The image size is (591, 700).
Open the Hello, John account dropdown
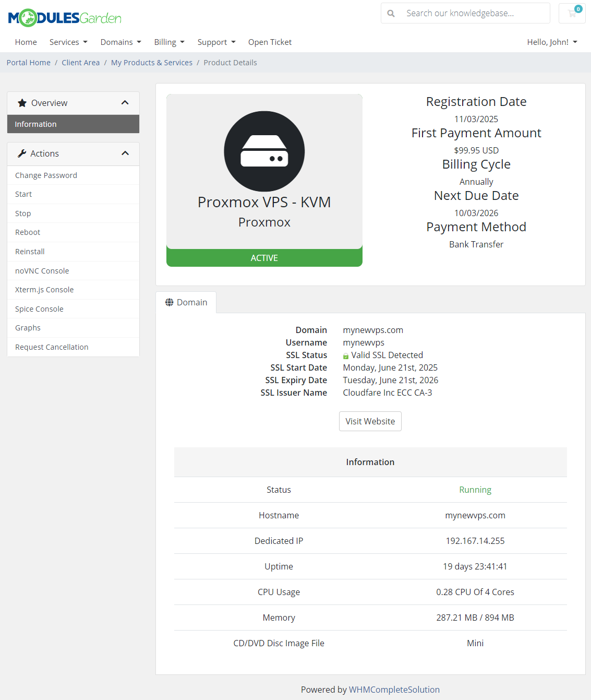(552, 42)
